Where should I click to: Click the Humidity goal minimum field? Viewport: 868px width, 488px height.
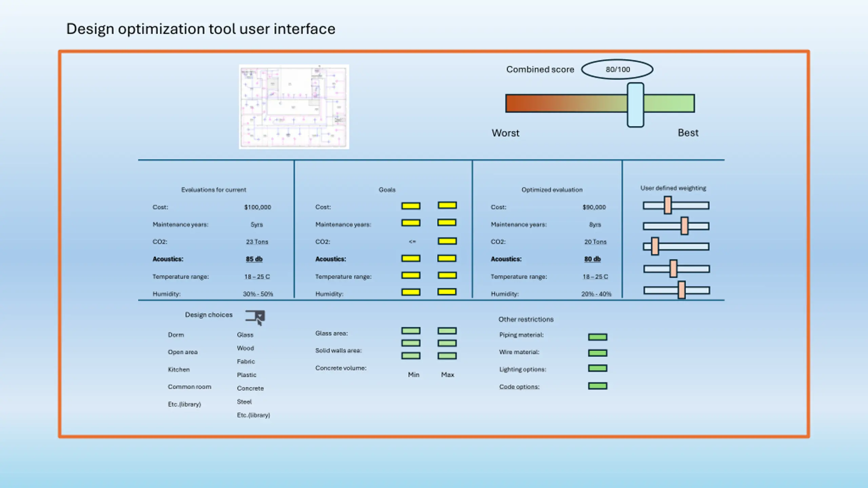(411, 292)
